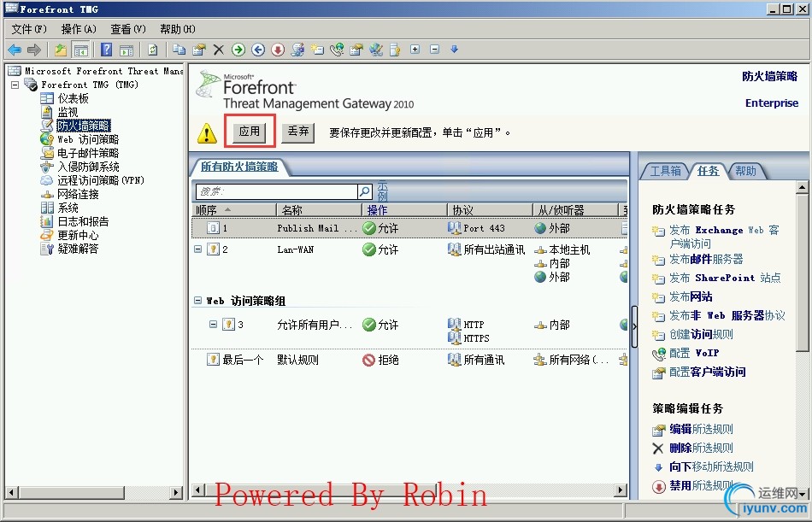
Task: Click the rule list horizontal scrollbar right arrow
Action: pyautogui.click(x=621, y=490)
